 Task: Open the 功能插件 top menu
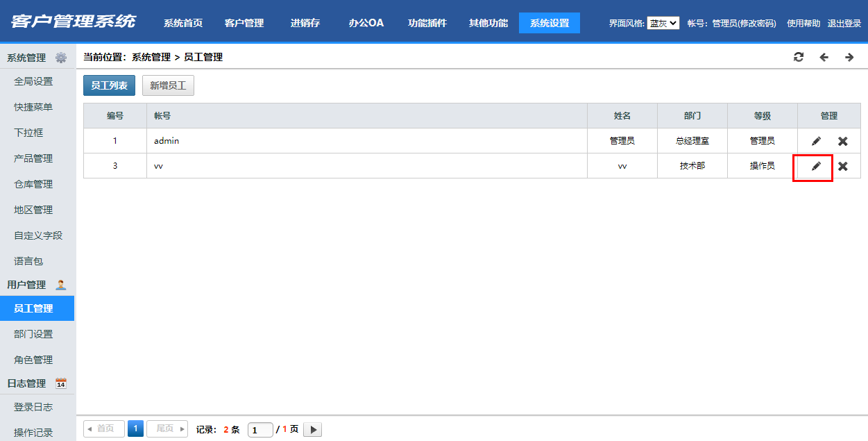427,23
